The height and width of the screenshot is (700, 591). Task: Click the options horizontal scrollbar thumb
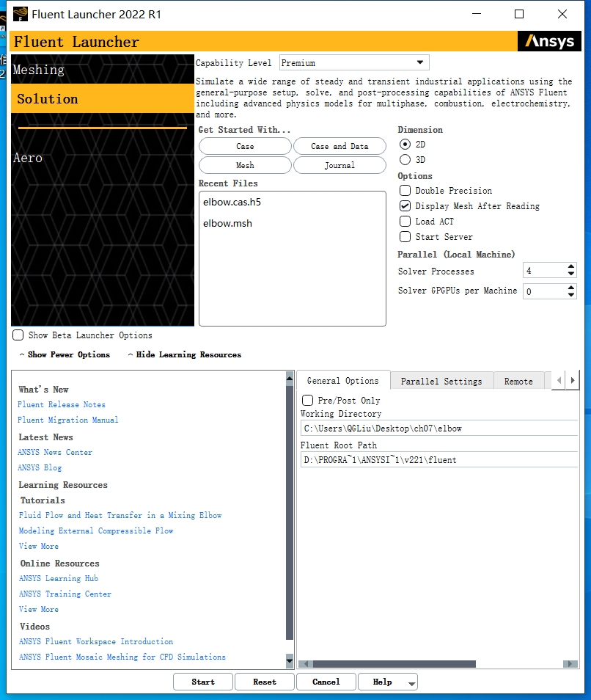point(394,664)
